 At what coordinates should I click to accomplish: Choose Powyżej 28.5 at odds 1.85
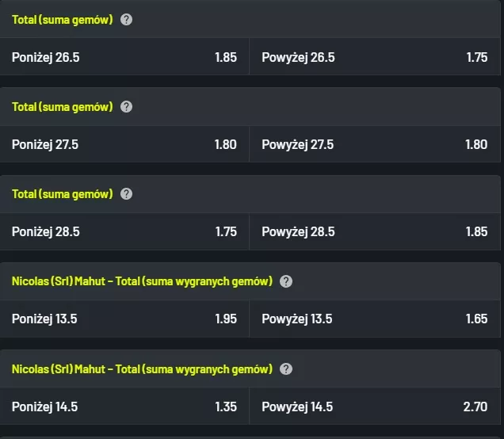coord(375,231)
